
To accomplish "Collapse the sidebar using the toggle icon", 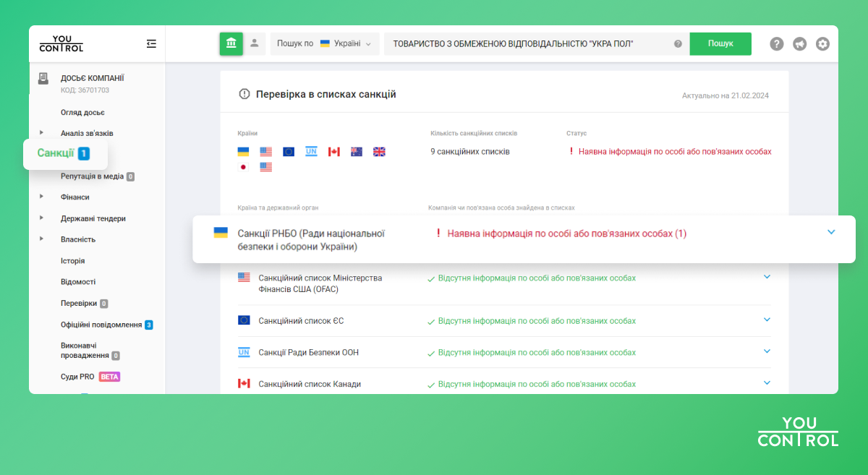I will [151, 43].
